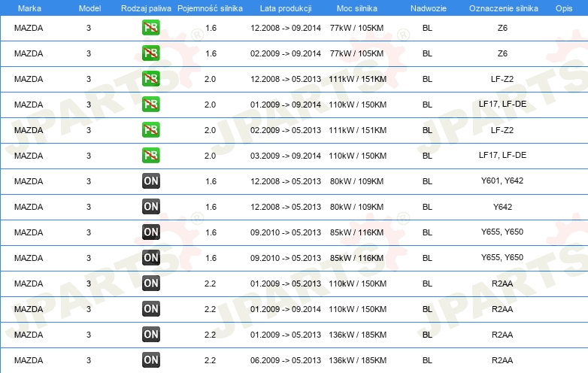
Task: Click the Nadwozie column header
Action: click(429, 8)
